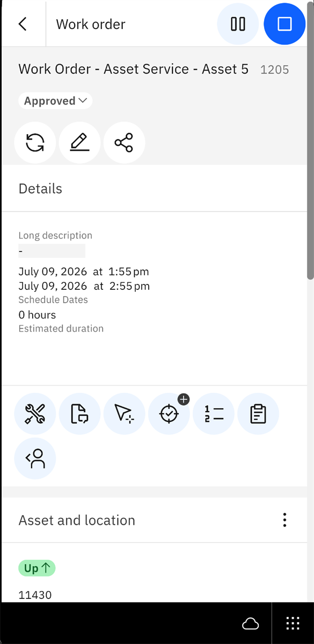The width and height of the screenshot is (314, 644).
Task: Open the document with comment icon
Action: point(79,414)
